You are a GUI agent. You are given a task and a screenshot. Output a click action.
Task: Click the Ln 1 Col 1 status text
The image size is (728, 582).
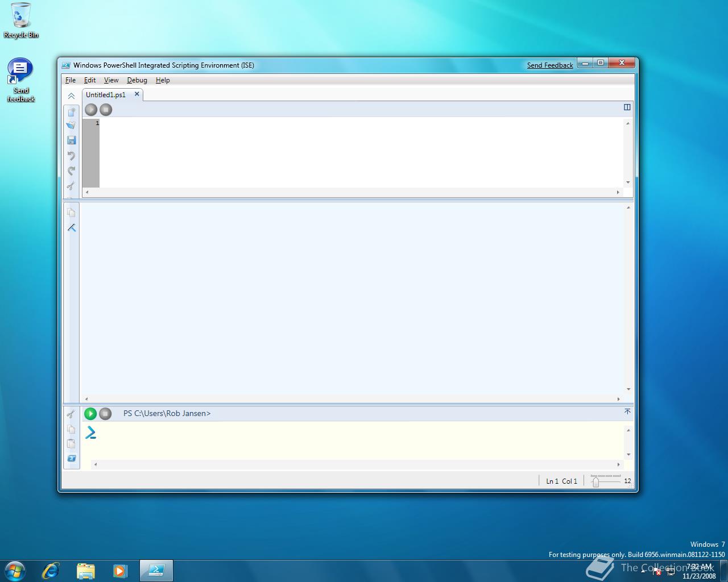coord(561,481)
